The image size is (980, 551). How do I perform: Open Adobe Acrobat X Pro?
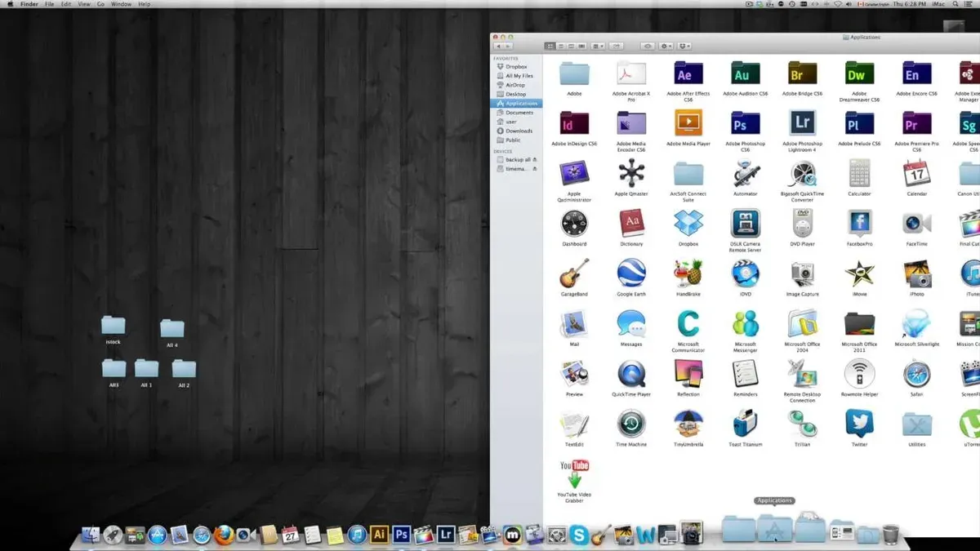click(631, 75)
